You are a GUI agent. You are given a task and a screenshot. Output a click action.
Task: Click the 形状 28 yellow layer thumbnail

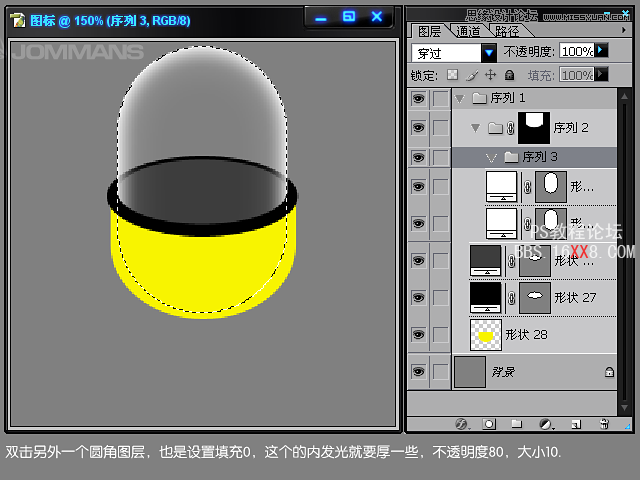click(x=485, y=335)
